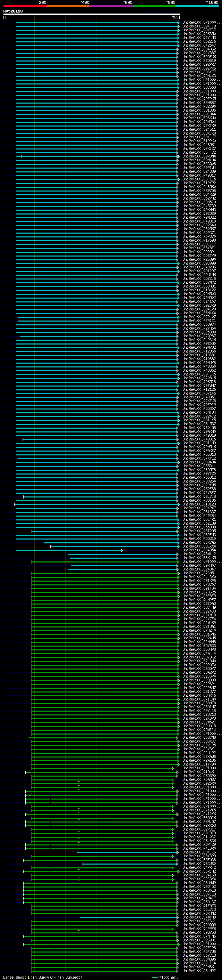Click the green alignment bar for A7GM51

click(105, 573)
